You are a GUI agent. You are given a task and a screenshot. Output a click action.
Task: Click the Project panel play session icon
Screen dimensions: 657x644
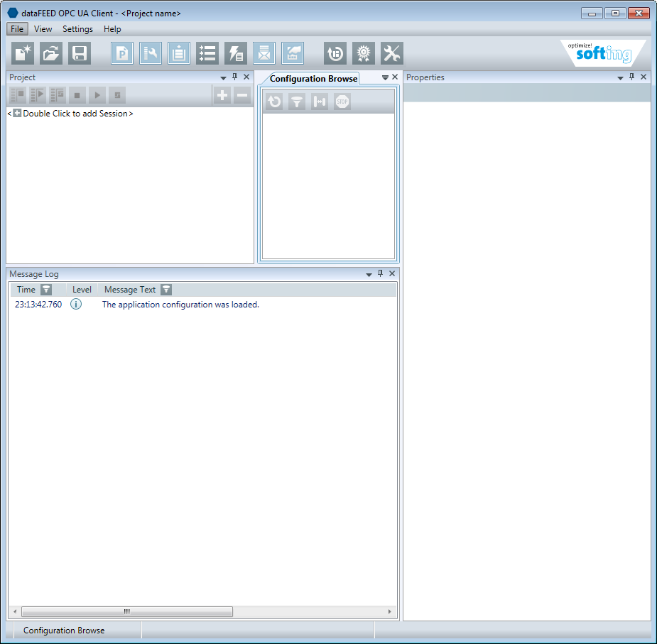[97, 96]
